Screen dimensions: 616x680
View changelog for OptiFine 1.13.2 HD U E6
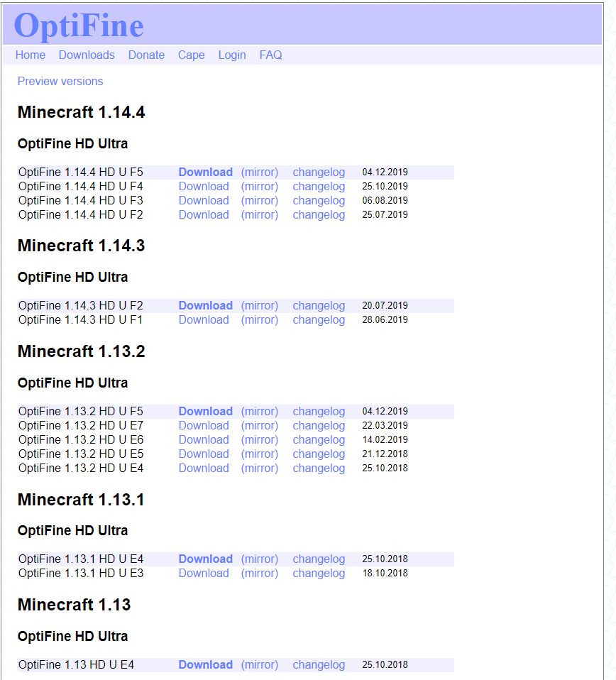coord(319,440)
